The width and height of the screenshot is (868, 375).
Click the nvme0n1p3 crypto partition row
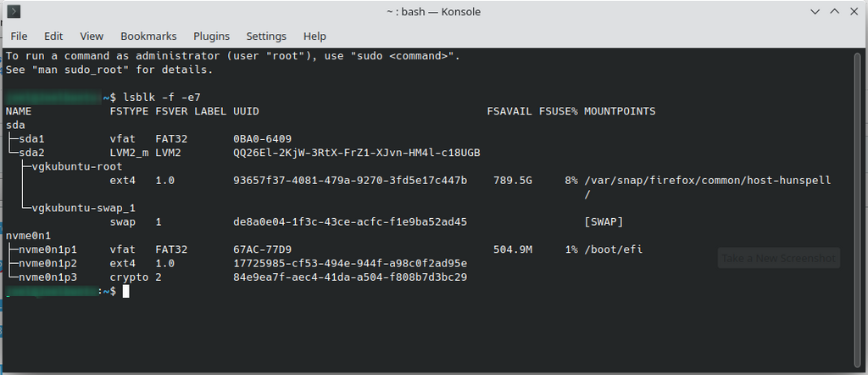[x=236, y=277]
